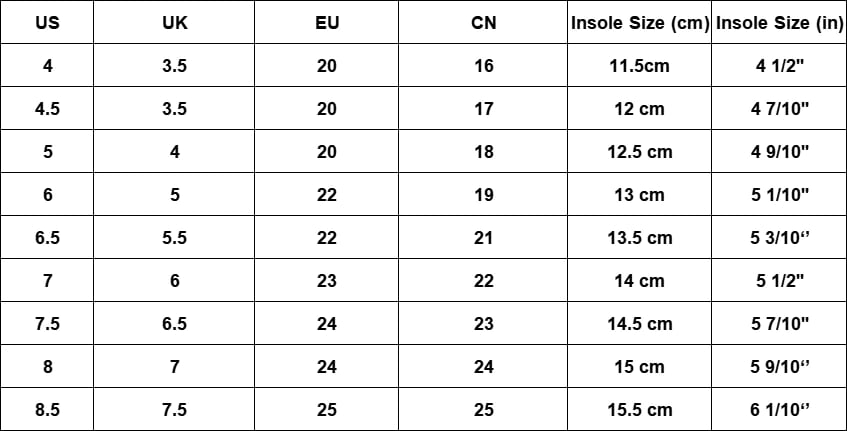Select the 15.5 cm insole cell
This screenshot has height=431, width=847.
tap(639, 410)
